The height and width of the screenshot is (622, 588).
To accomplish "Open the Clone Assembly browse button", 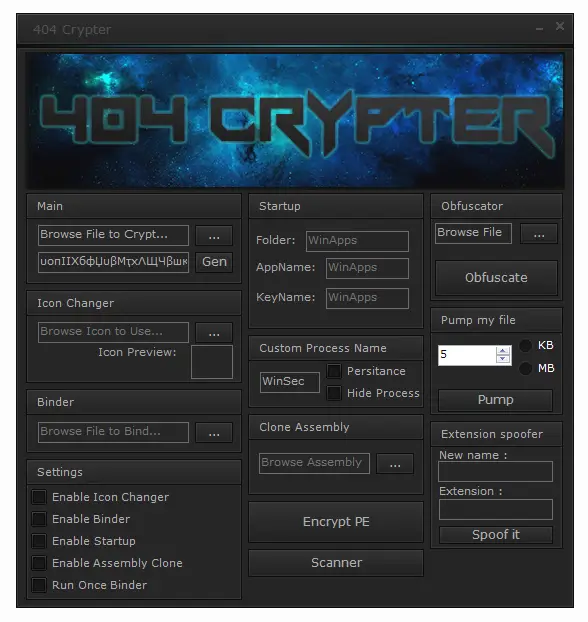I will coord(395,464).
